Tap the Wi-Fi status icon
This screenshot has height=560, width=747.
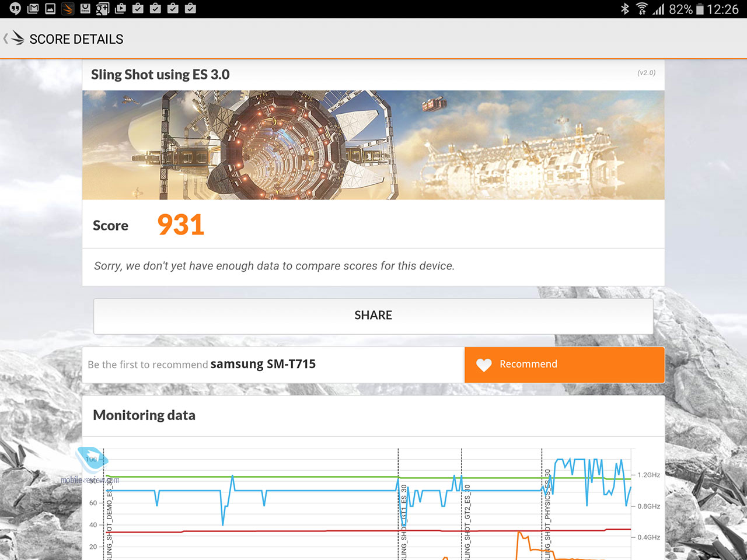pyautogui.click(x=642, y=9)
